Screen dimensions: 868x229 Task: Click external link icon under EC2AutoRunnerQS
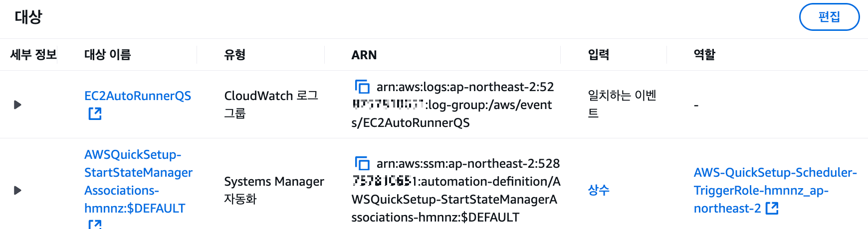click(95, 114)
